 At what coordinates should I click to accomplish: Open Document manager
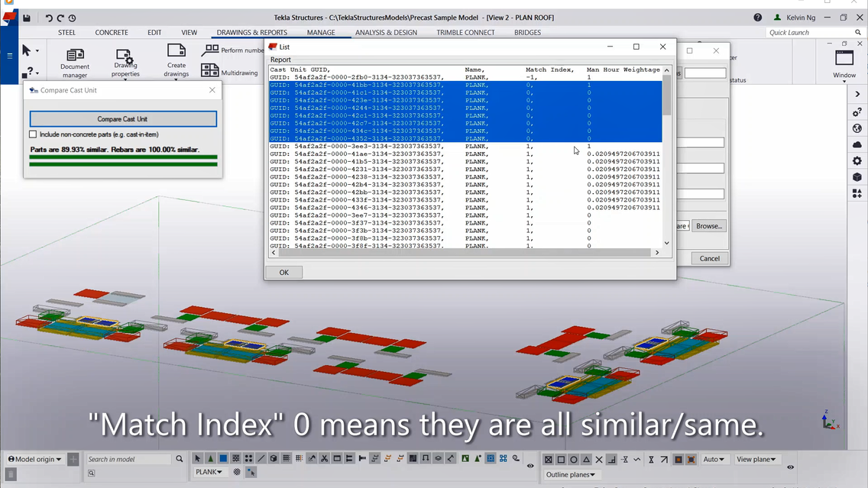(75, 63)
